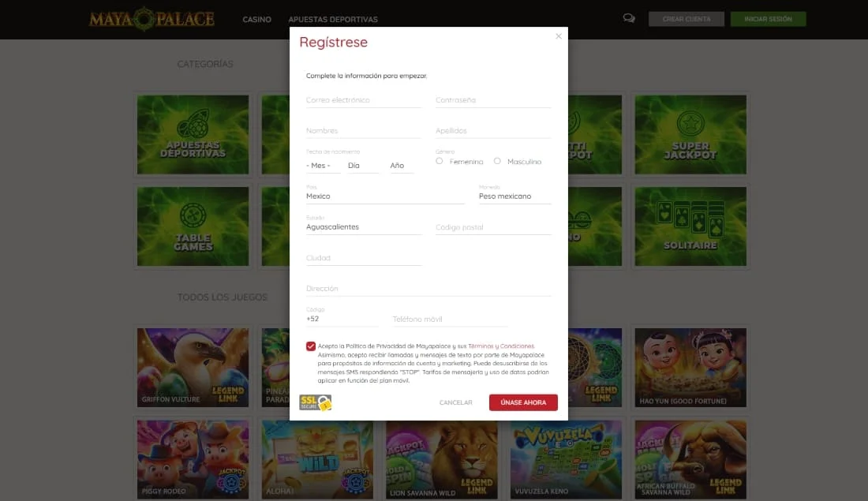Select the Femenino gender radio button
868x501 pixels.
[x=439, y=161]
